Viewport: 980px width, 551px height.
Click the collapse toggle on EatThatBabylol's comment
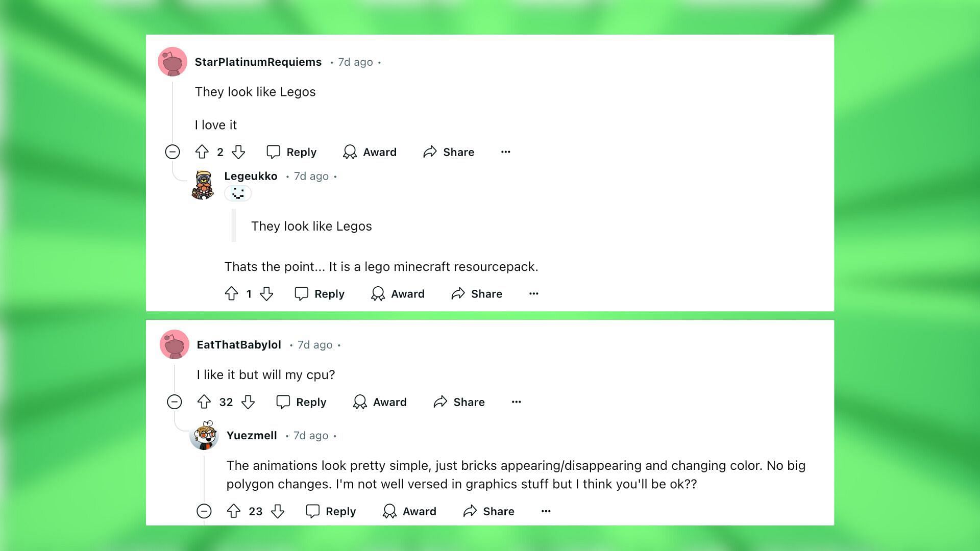point(174,402)
